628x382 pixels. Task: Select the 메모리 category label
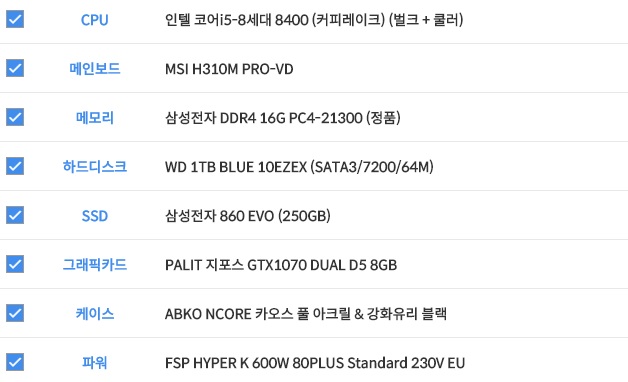pyautogui.click(x=95, y=118)
